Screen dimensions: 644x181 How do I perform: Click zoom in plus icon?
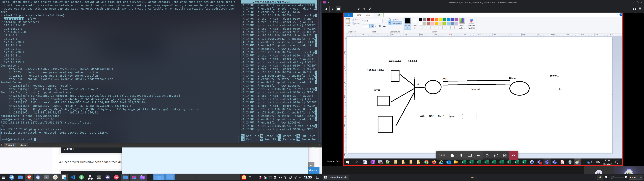626,177
